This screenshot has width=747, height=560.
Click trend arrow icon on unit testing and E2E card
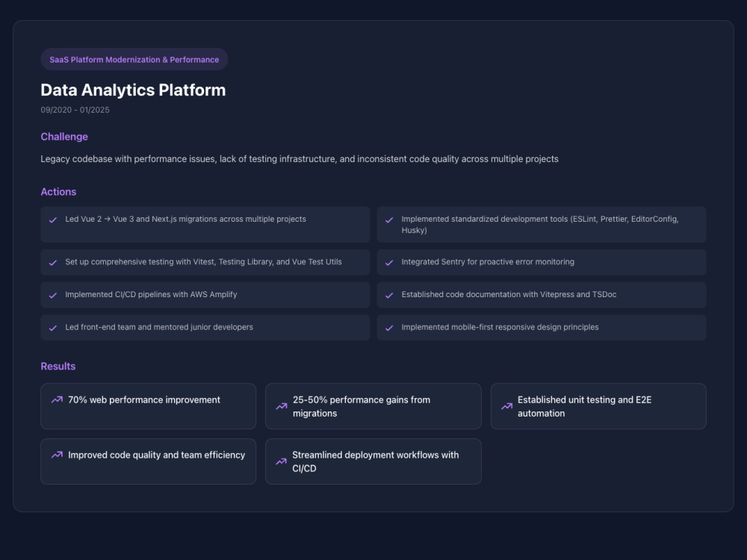[507, 406]
